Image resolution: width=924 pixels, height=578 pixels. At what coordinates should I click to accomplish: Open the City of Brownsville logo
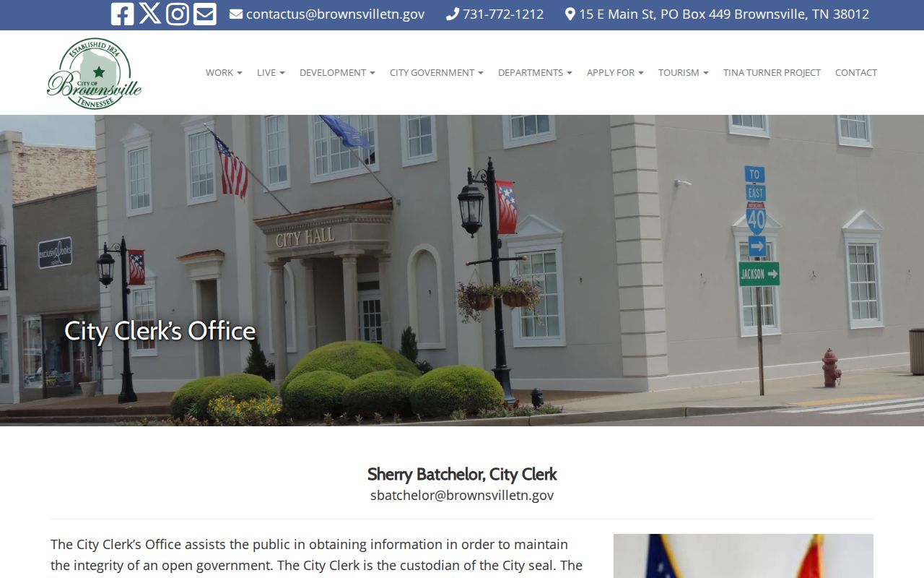(94, 74)
